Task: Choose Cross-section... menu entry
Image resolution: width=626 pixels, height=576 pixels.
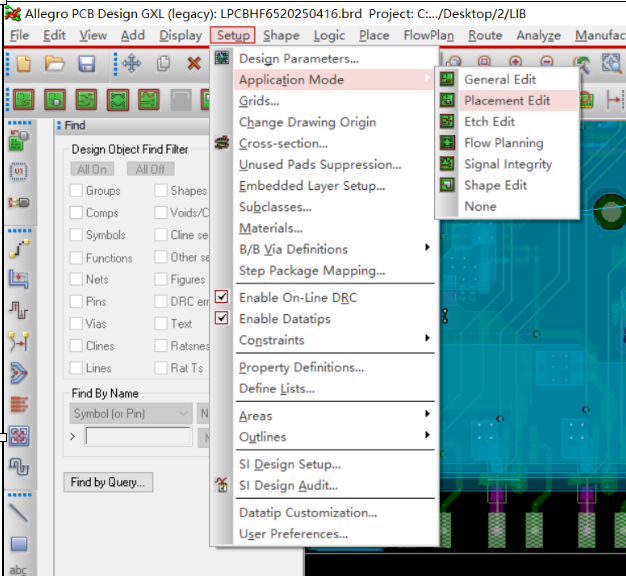Action: tap(334, 143)
